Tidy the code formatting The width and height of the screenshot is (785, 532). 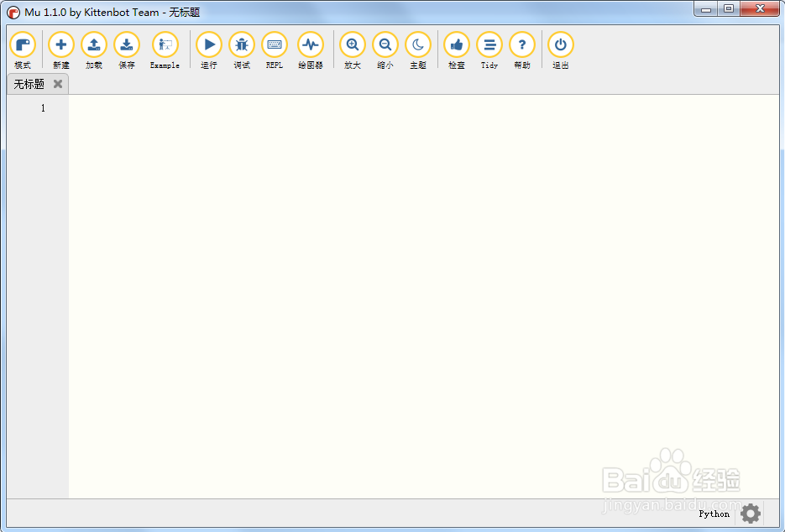[489, 45]
